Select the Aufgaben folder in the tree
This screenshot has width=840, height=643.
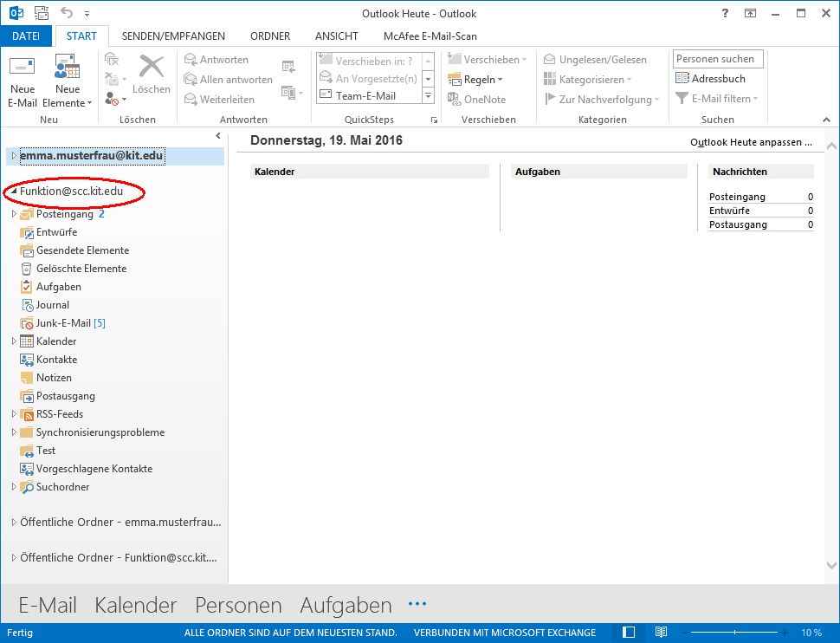point(58,287)
